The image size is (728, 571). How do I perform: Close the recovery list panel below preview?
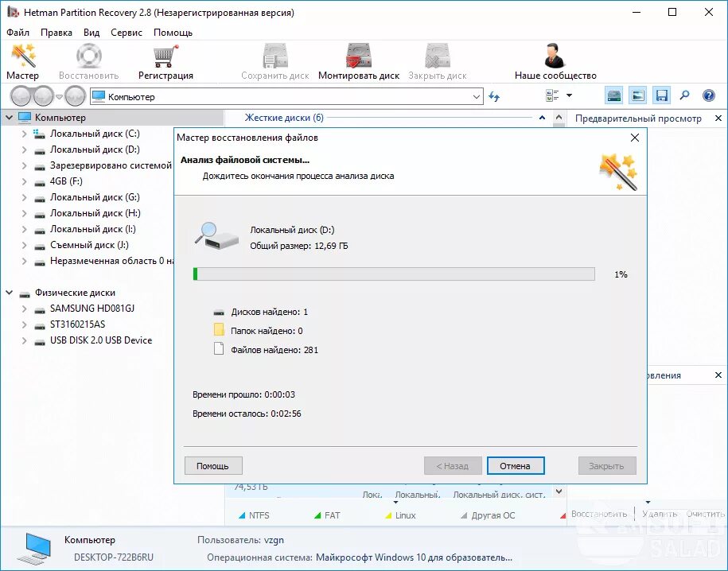718,375
